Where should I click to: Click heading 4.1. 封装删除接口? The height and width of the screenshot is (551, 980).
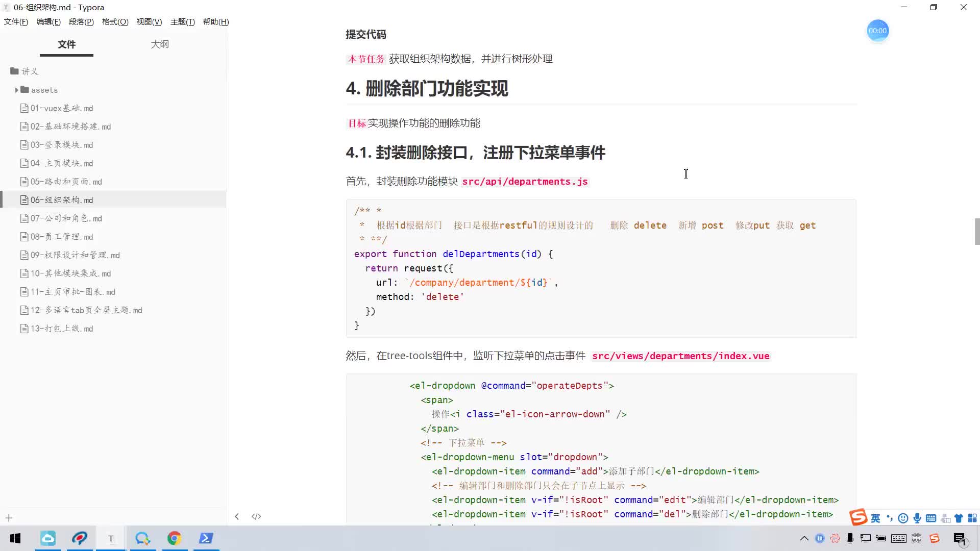coord(476,153)
